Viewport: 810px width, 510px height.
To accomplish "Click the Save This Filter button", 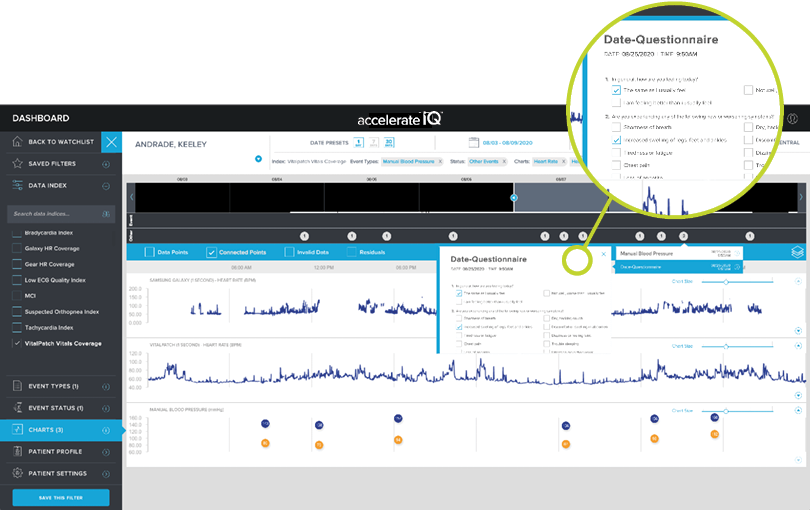I will (x=60, y=498).
